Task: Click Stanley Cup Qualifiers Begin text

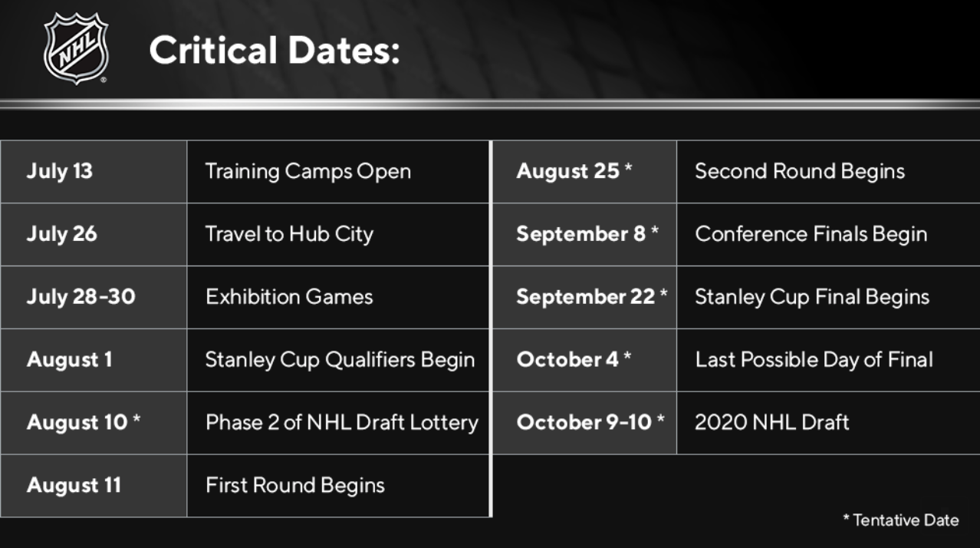Action: pos(340,360)
